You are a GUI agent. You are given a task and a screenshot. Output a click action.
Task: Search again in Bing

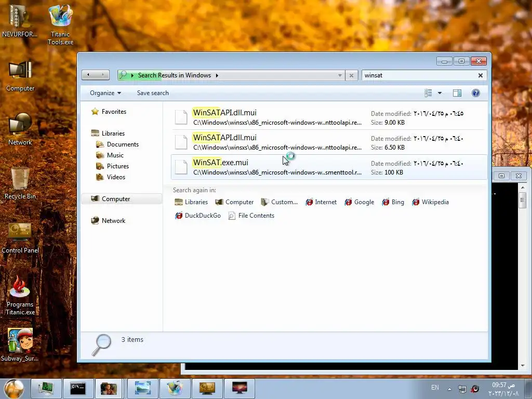tap(393, 202)
